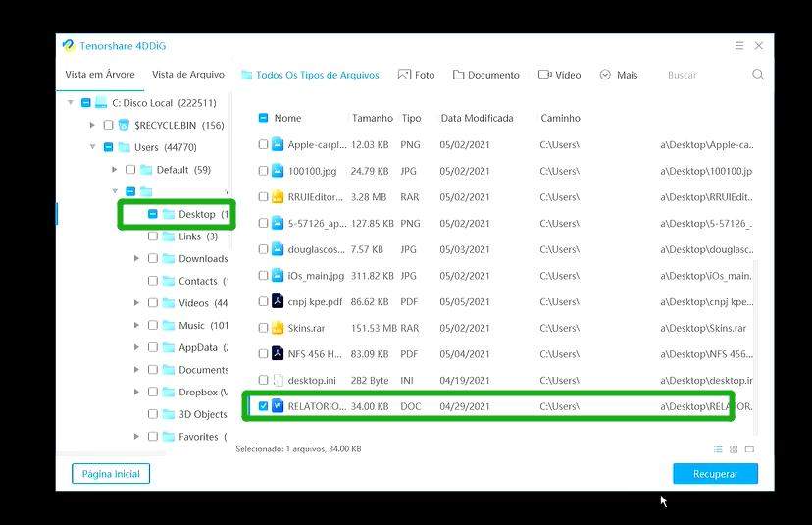Expand the Downloads folder node
Viewport: 812px width, 525px height.
point(136,258)
